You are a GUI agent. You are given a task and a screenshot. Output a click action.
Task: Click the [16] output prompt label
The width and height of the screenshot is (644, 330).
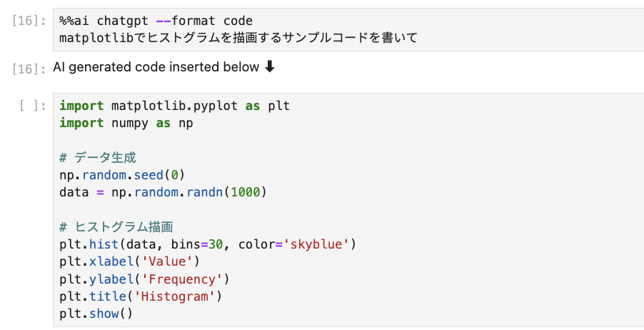(29, 69)
